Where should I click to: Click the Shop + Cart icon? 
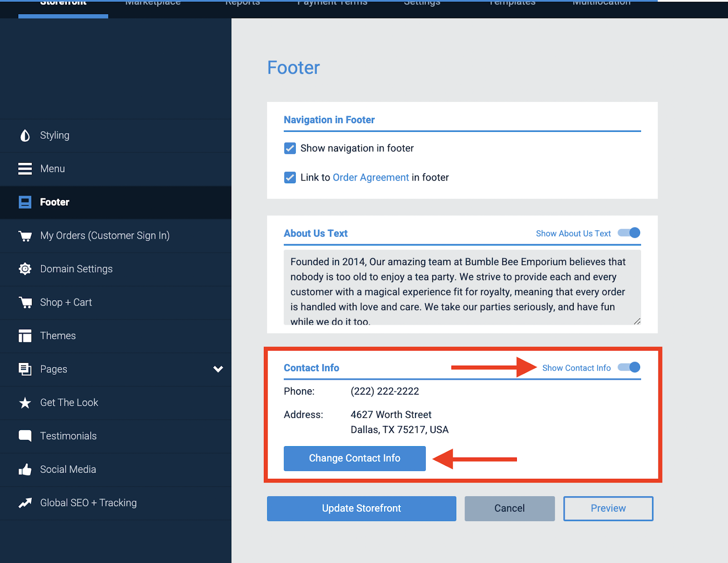pyautogui.click(x=25, y=302)
